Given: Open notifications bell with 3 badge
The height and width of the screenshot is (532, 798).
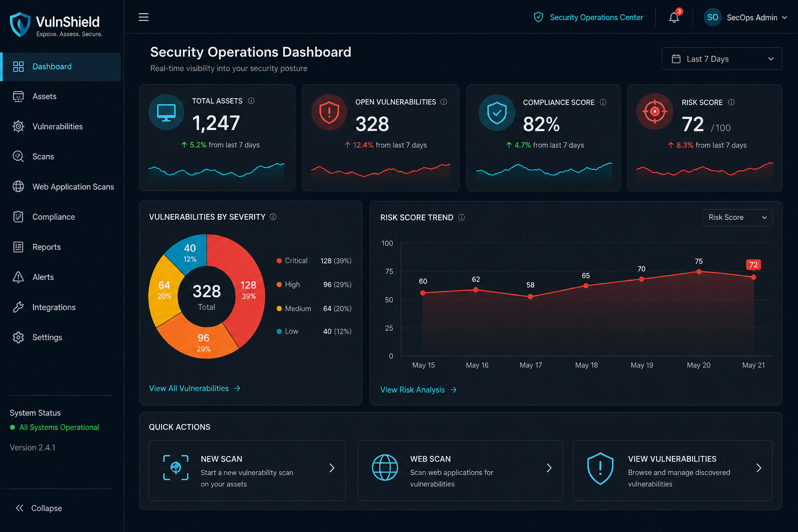Looking at the screenshot, I should (x=674, y=17).
